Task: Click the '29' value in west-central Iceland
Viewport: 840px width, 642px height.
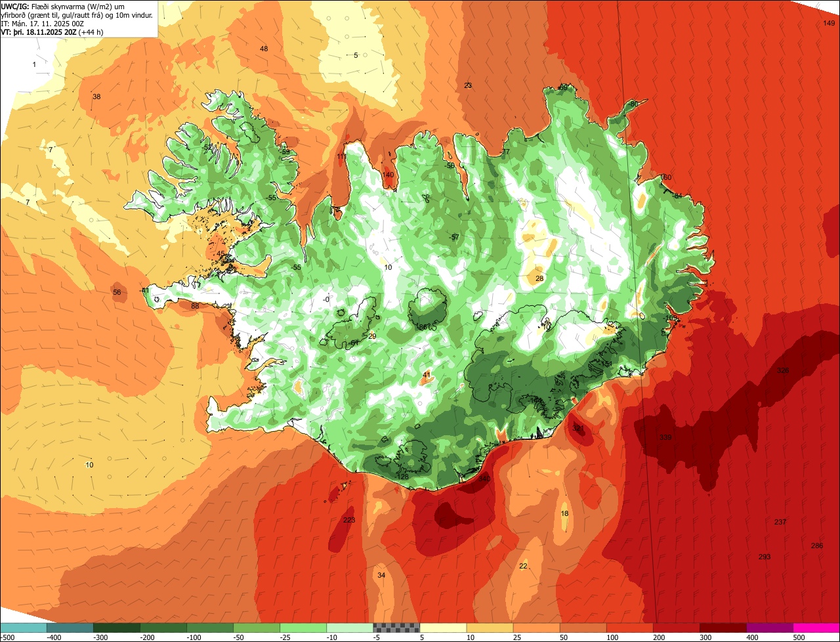Action: pos(372,337)
